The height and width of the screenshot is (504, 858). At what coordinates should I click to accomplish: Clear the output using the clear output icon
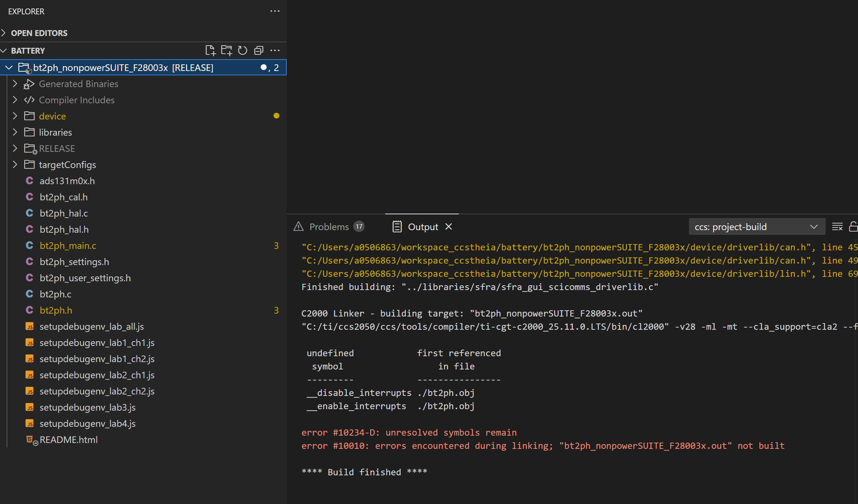click(x=837, y=227)
